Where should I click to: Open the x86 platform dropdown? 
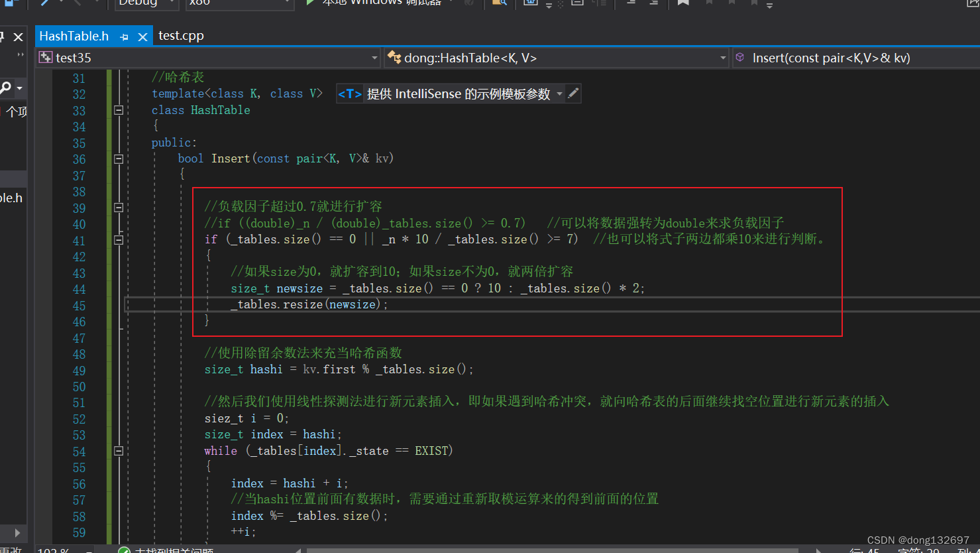coord(239,3)
